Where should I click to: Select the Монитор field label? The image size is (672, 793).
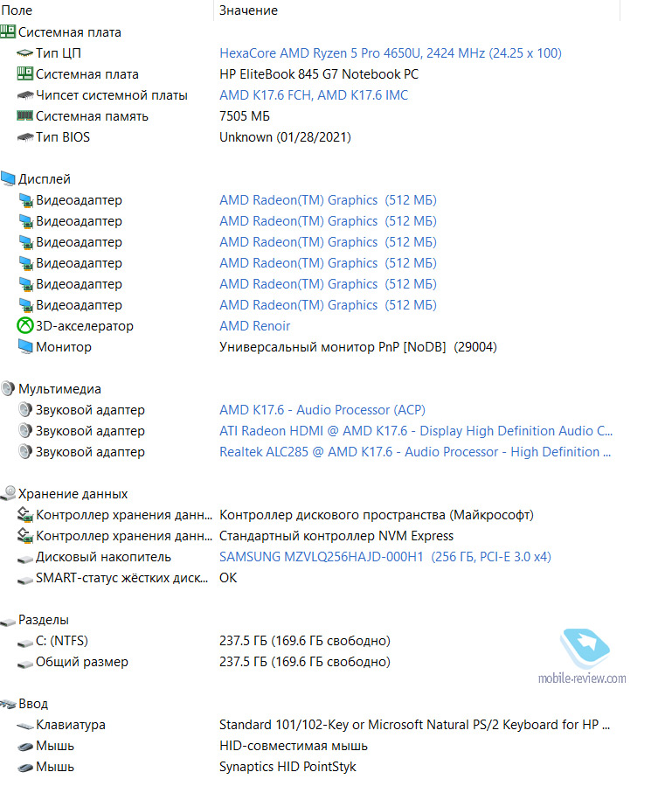[x=64, y=347]
